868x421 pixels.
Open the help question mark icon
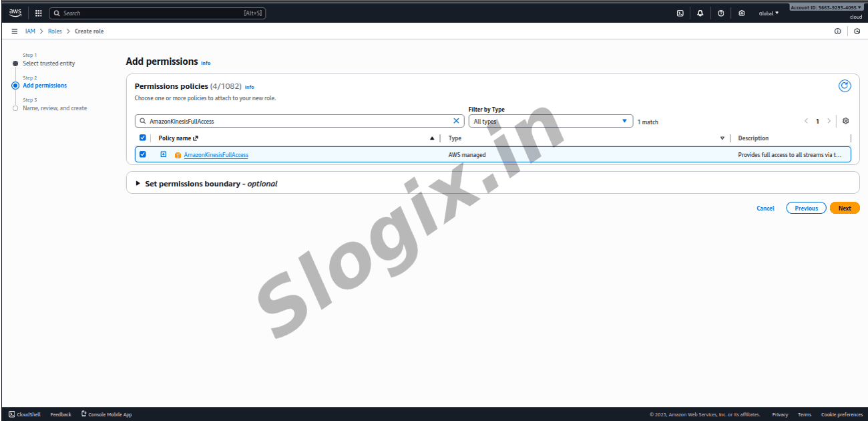720,13
